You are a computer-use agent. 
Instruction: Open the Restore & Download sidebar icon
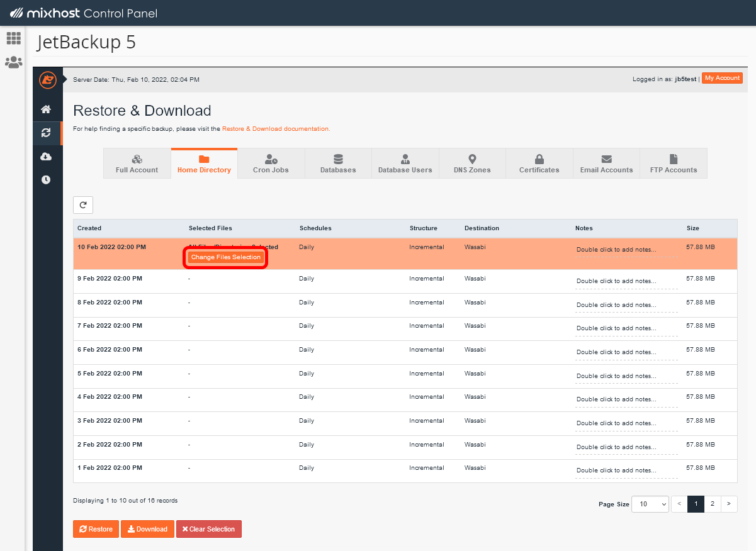(46, 133)
